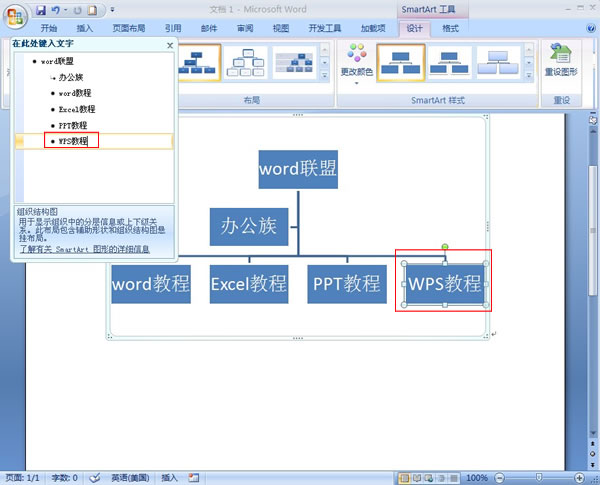Screen dimensions: 600x485
Task: Click the green rotation handle above WPS教程
Action: (x=445, y=247)
